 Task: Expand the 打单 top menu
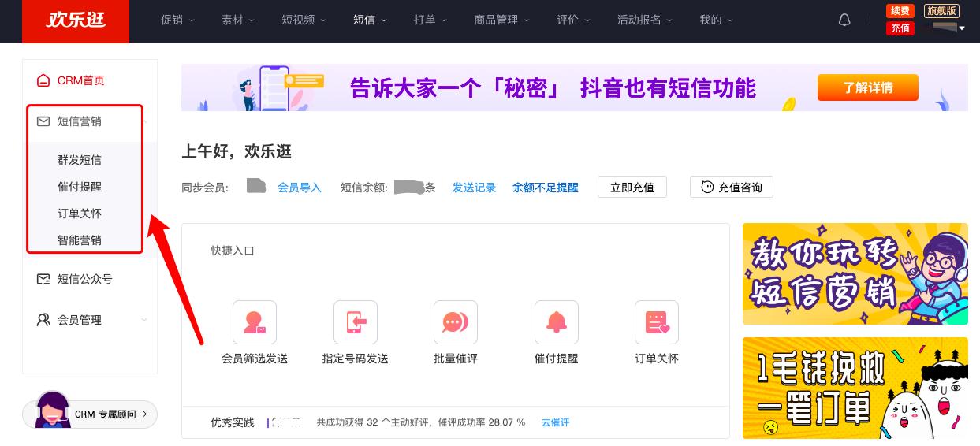431,20
